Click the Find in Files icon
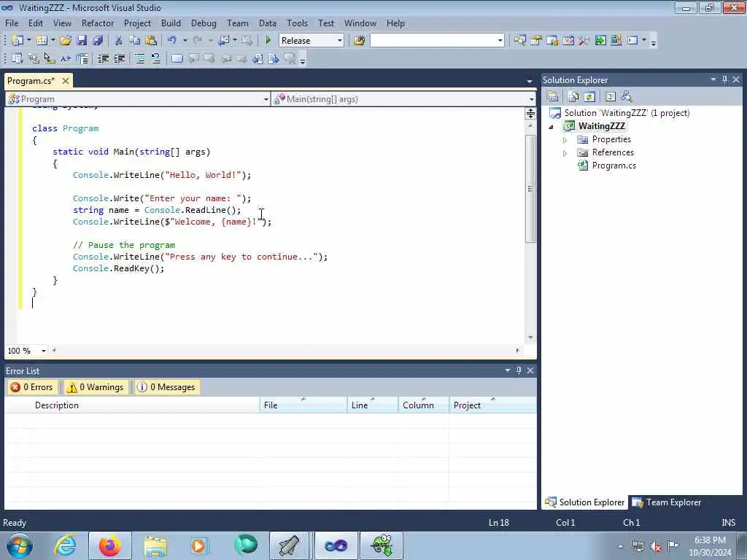This screenshot has height=560, width=747. [x=359, y=41]
